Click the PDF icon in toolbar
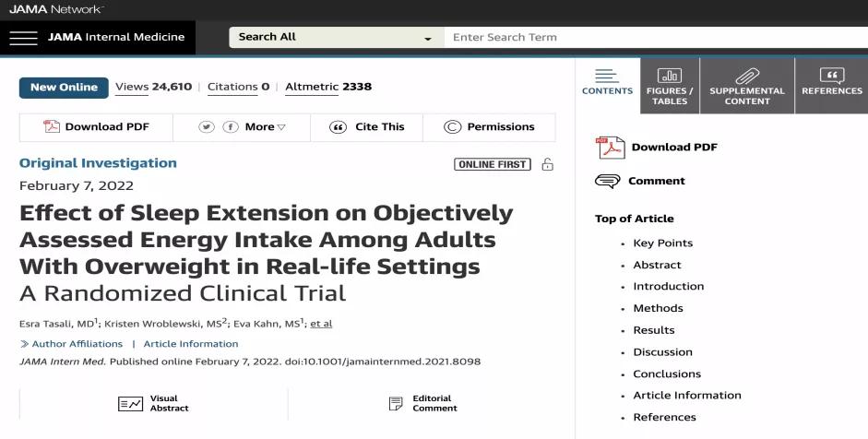 click(52, 126)
